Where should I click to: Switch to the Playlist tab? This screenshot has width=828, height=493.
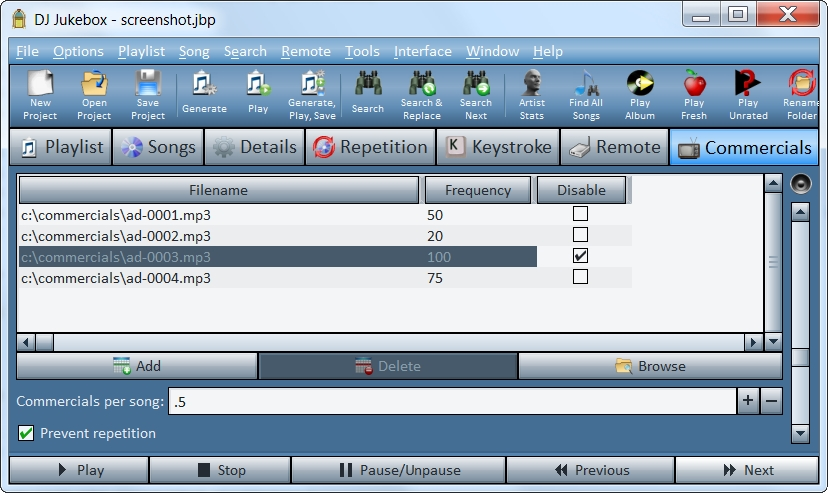tap(61, 147)
